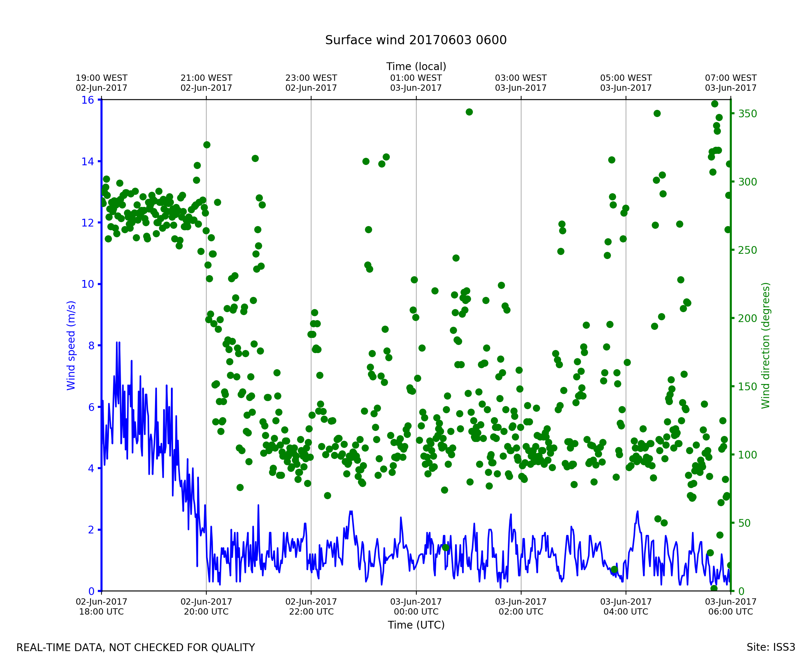Click the green 350 wind direction tick
The image size is (812, 664).
pyautogui.click(x=747, y=114)
